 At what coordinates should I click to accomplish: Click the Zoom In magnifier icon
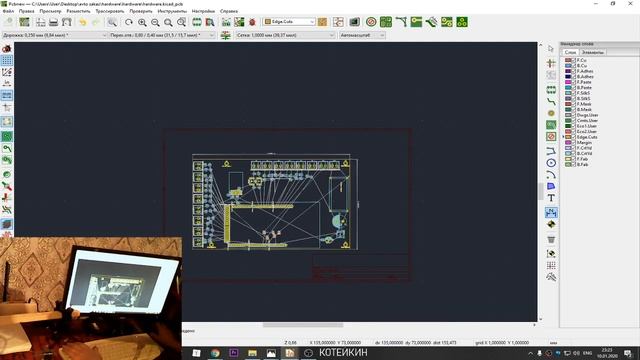pyautogui.click(x=142, y=22)
